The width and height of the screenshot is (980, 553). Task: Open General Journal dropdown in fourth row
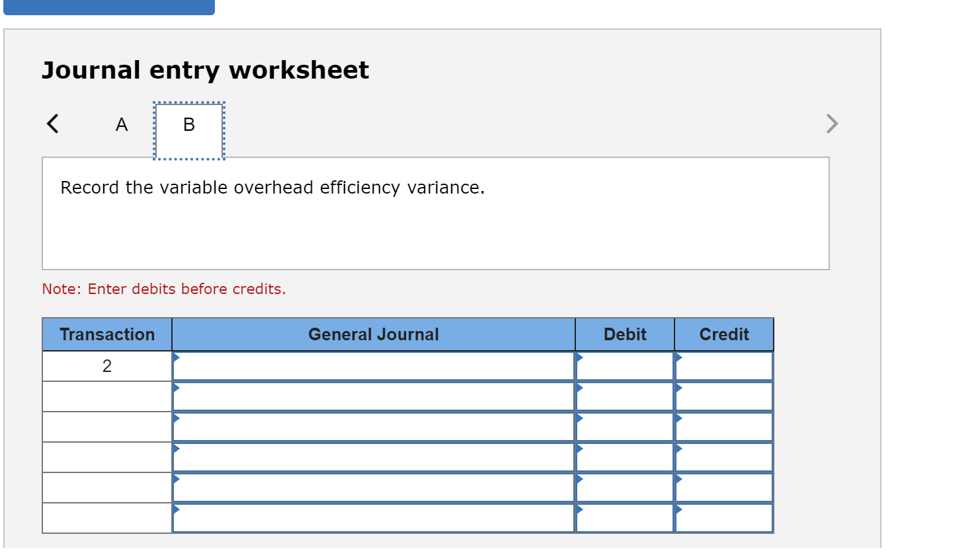tap(374, 457)
